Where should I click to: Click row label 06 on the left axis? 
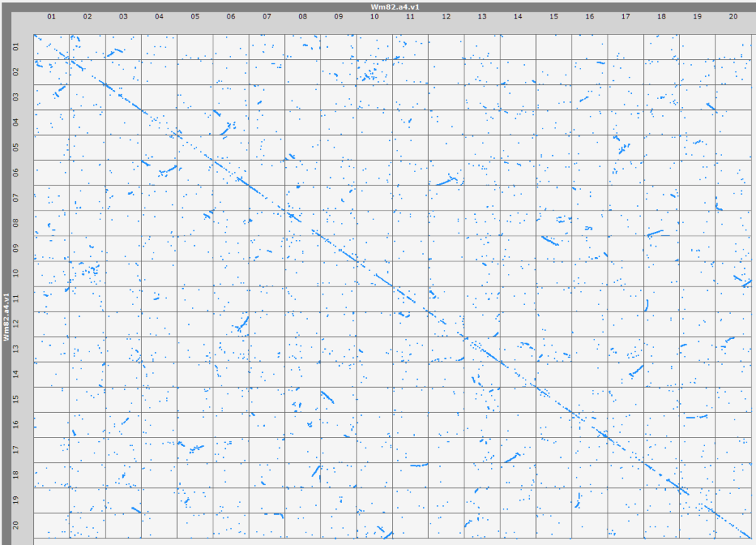coord(16,173)
